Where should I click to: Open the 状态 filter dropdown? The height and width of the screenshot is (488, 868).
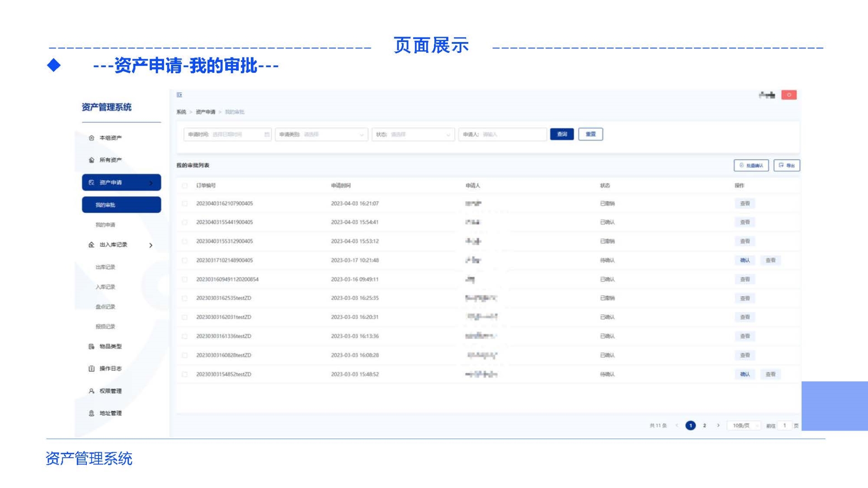pyautogui.click(x=412, y=135)
